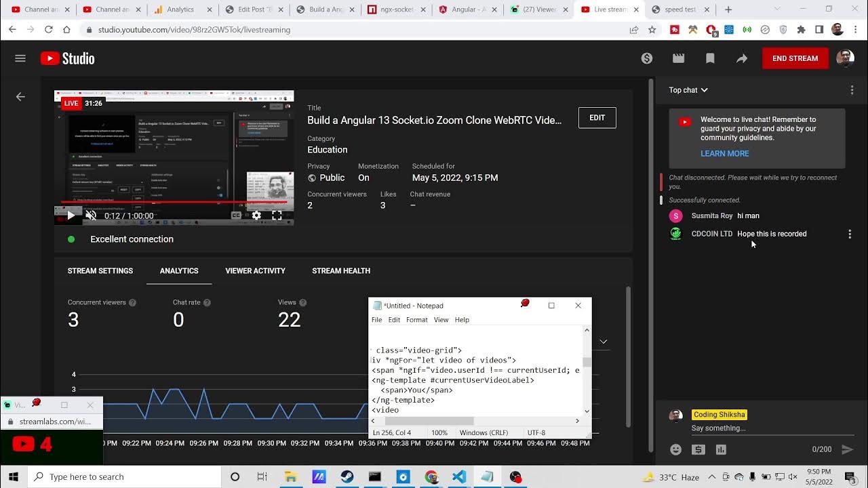Play the live stream preview

click(71, 216)
